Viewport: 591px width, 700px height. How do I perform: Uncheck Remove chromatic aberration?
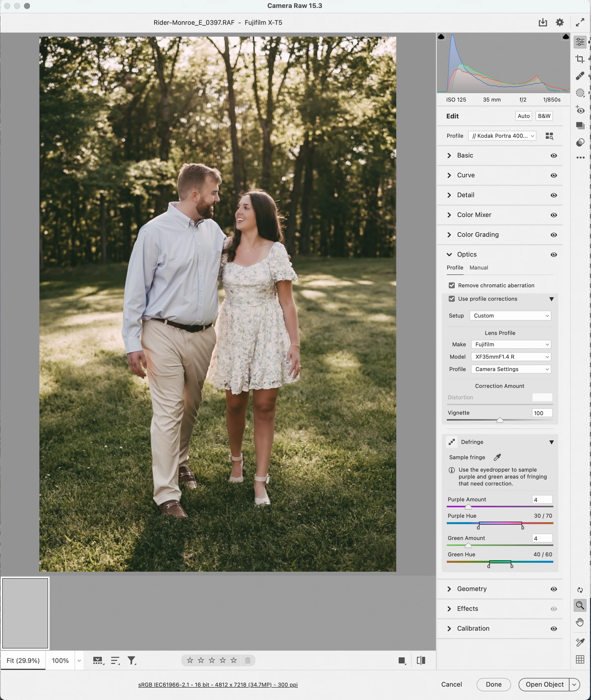coord(452,285)
